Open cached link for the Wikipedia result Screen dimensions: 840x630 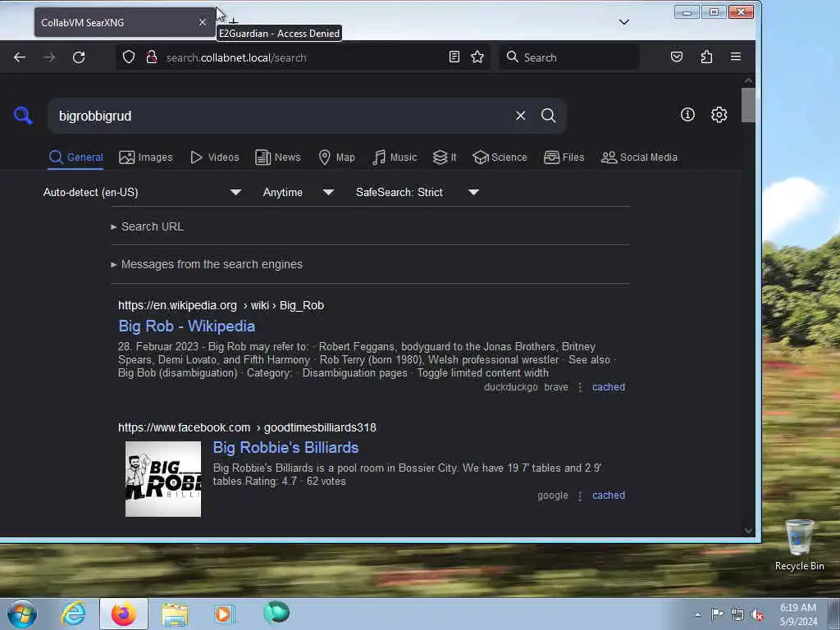[608, 387]
